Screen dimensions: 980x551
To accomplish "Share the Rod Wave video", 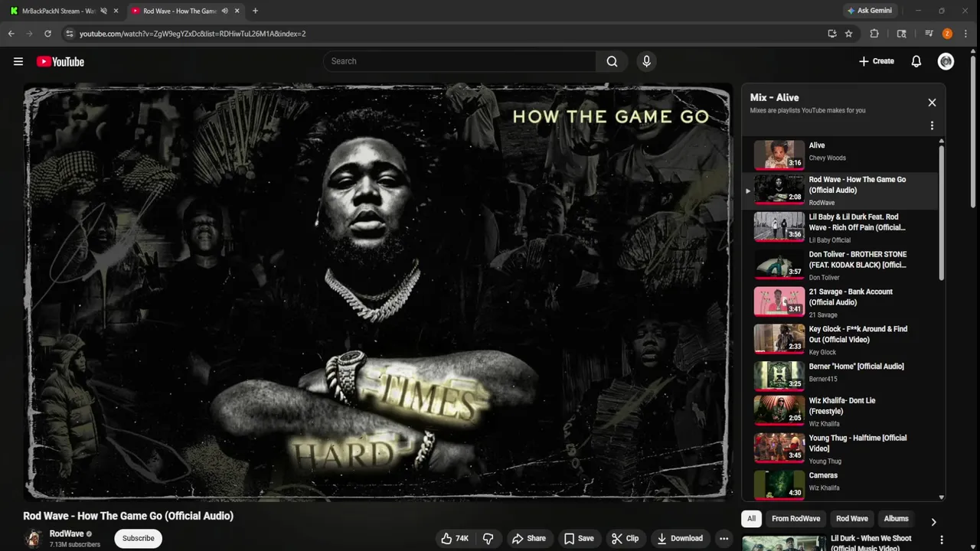I will pos(529,538).
